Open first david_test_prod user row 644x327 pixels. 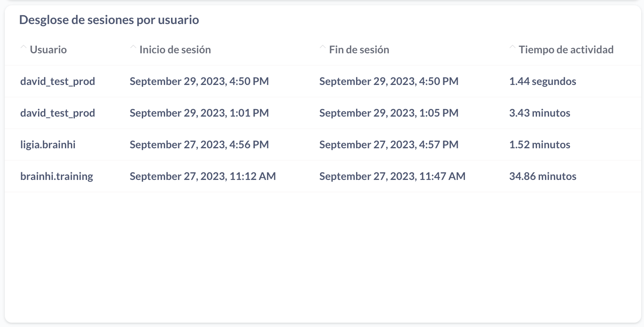(x=58, y=81)
